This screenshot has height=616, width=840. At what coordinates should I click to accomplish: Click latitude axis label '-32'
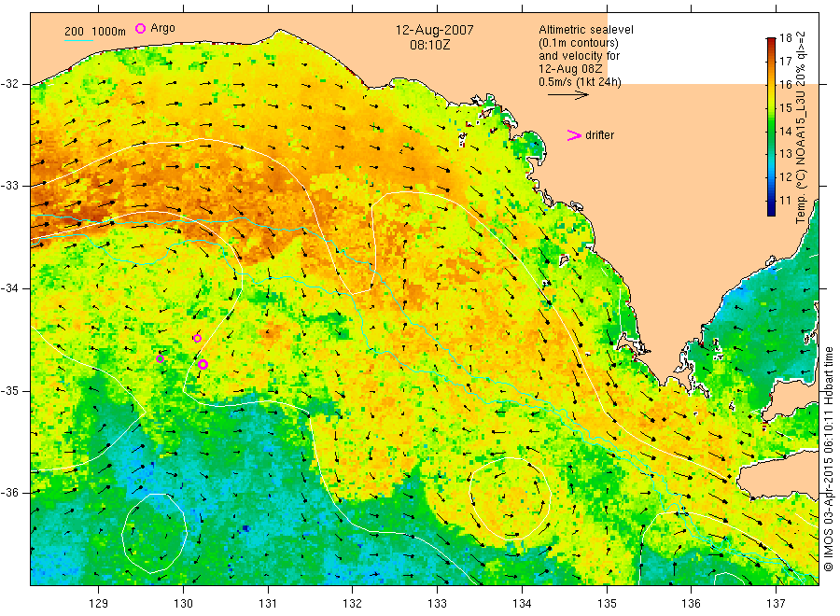point(9,84)
